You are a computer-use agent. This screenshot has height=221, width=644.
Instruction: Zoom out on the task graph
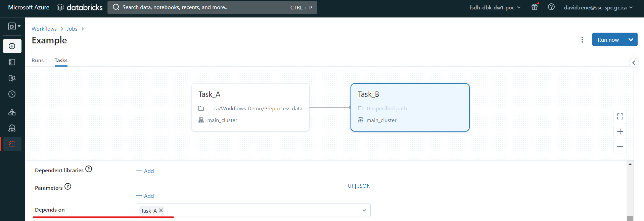click(x=620, y=147)
